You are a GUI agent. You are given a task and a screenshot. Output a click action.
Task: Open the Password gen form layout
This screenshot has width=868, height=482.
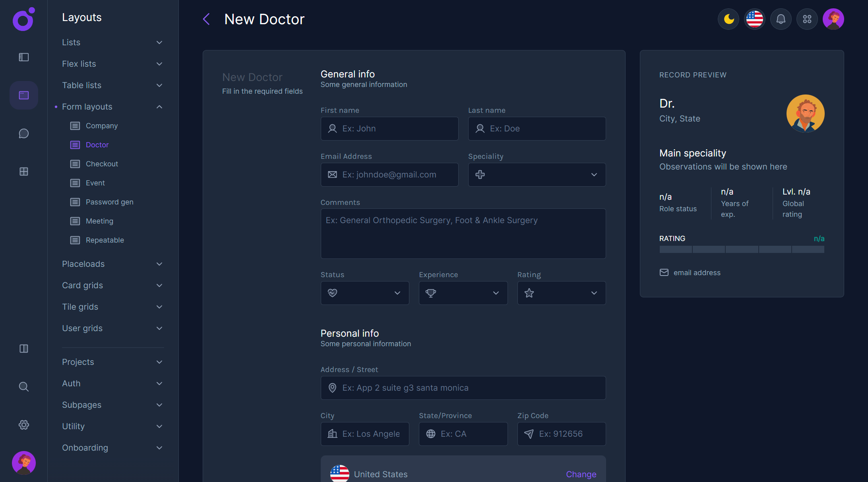click(109, 202)
